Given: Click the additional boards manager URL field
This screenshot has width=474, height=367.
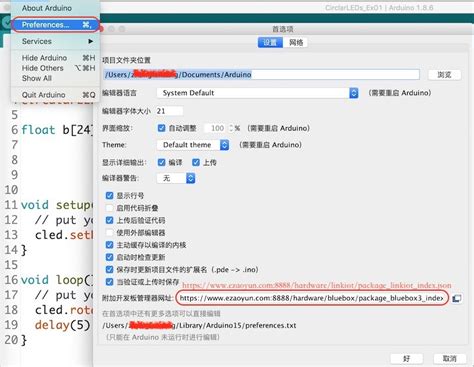Looking at the screenshot, I should coord(312,298).
